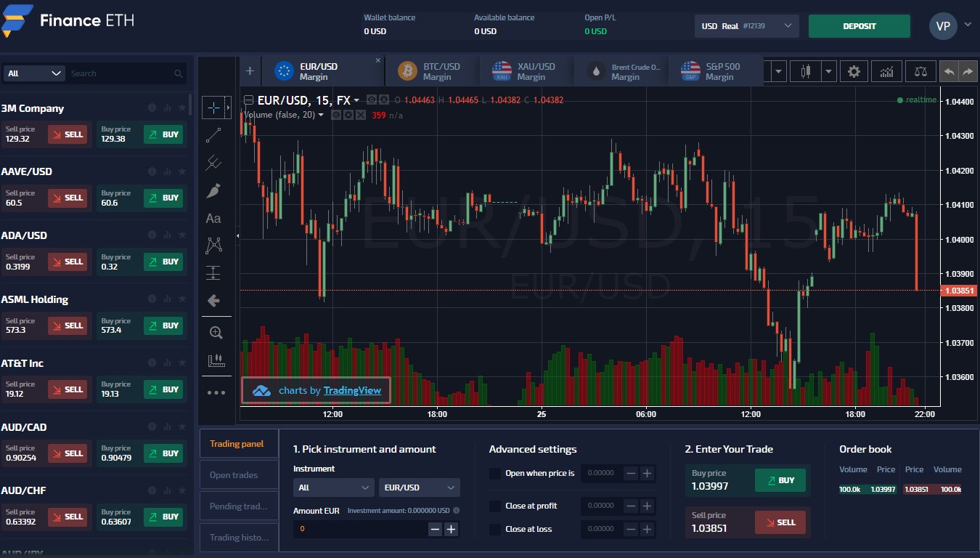Increase Amount EUR with plus stepper
Image resolution: width=980 pixels, height=558 pixels.
click(451, 530)
